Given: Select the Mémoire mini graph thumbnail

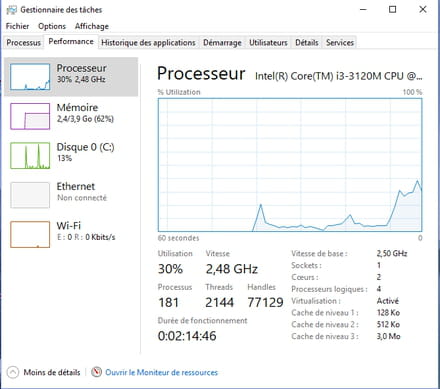Looking at the screenshot, I should [30, 116].
